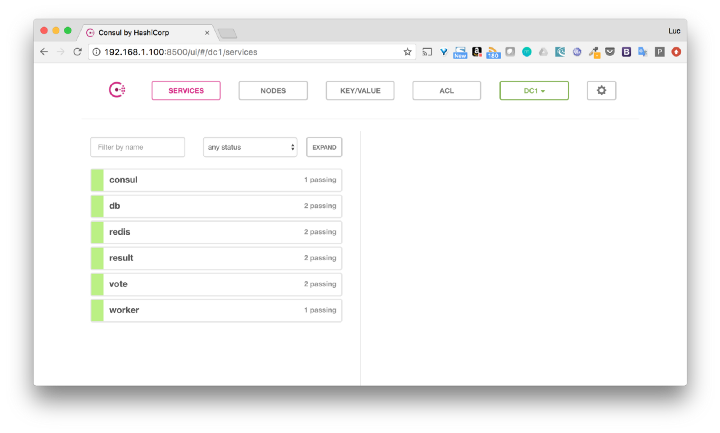
Task: Open the any status filter dropdown
Action: [x=250, y=147]
